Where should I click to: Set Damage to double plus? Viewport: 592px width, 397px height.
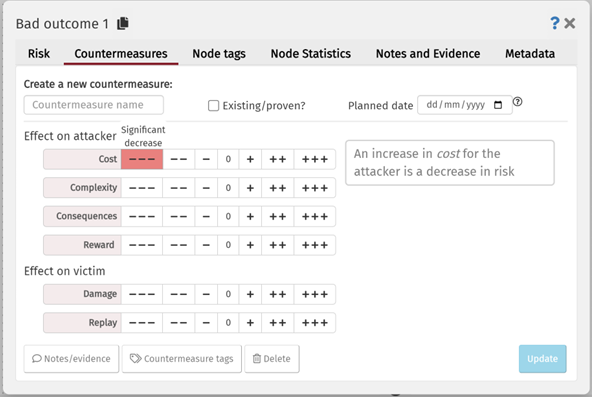[x=278, y=294]
